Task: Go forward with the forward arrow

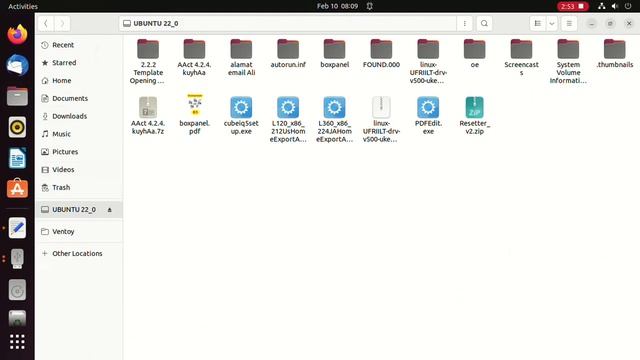Action: coord(62,23)
